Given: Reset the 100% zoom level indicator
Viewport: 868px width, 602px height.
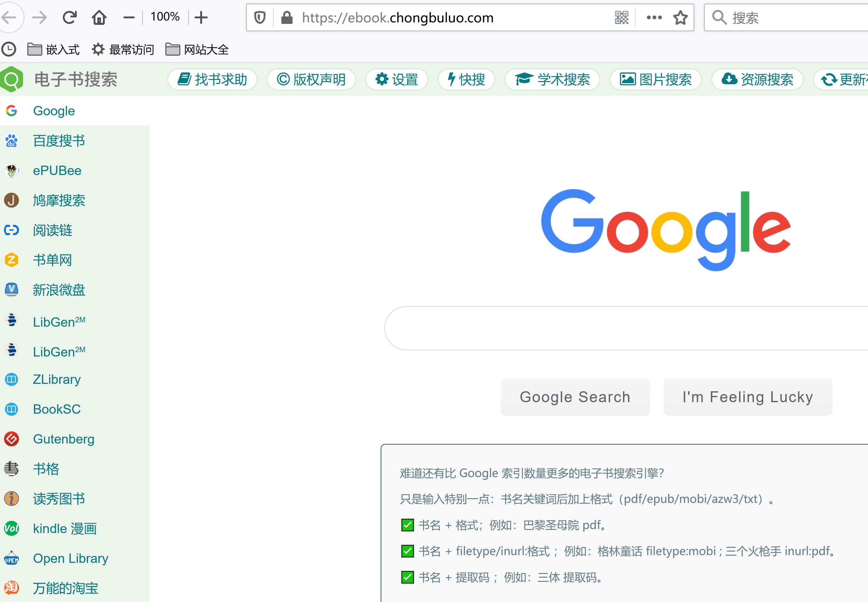Looking at the screenshot, I should [x=165, y=16].
